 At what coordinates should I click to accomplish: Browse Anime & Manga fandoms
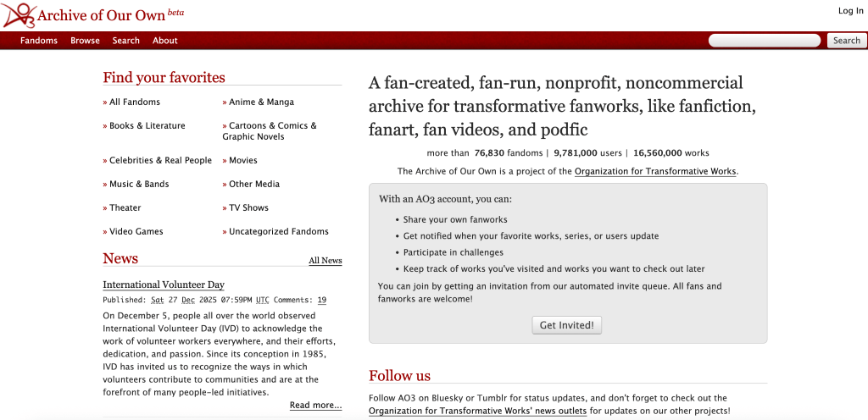(x=261, y=102)
